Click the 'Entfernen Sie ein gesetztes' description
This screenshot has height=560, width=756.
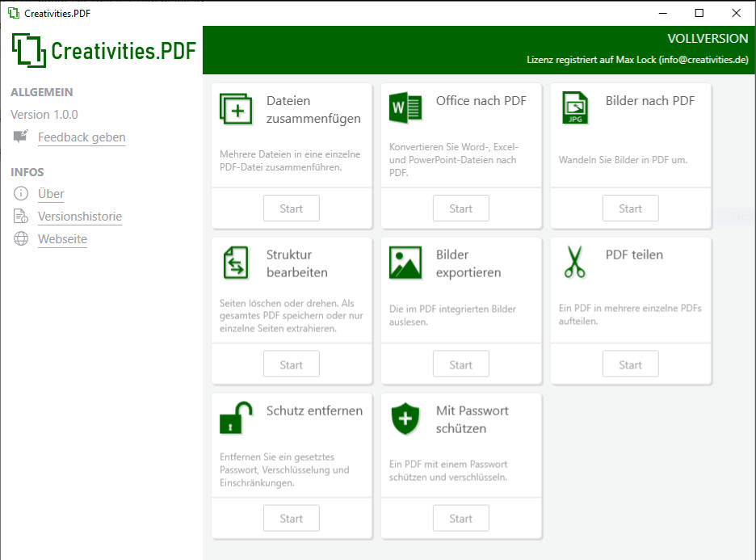point(284,469)
